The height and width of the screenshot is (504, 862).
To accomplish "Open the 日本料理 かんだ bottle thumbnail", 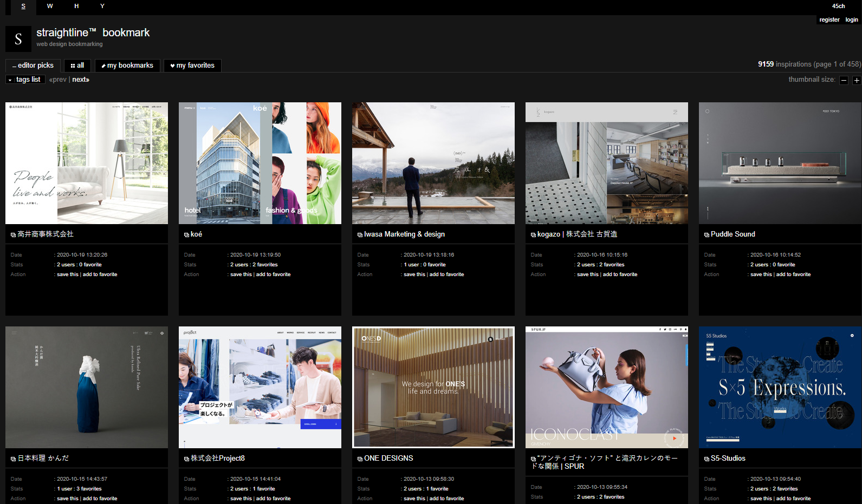I will pos(87,387).
